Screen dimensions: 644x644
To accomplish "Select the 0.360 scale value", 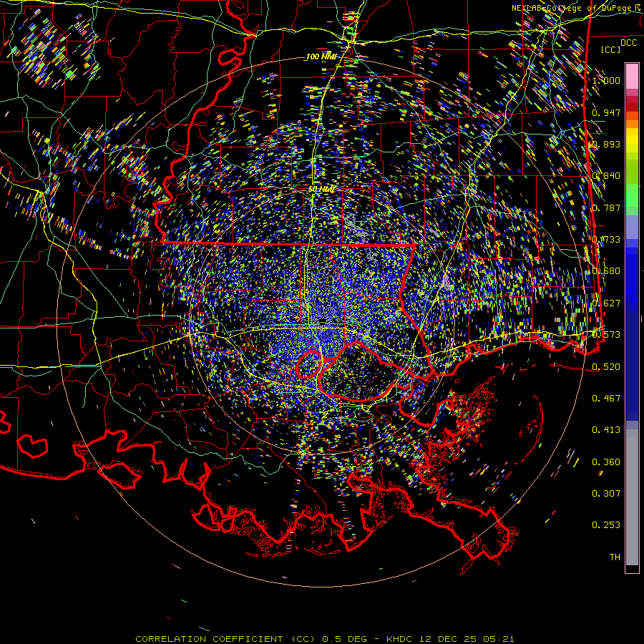I will (606, 462).
